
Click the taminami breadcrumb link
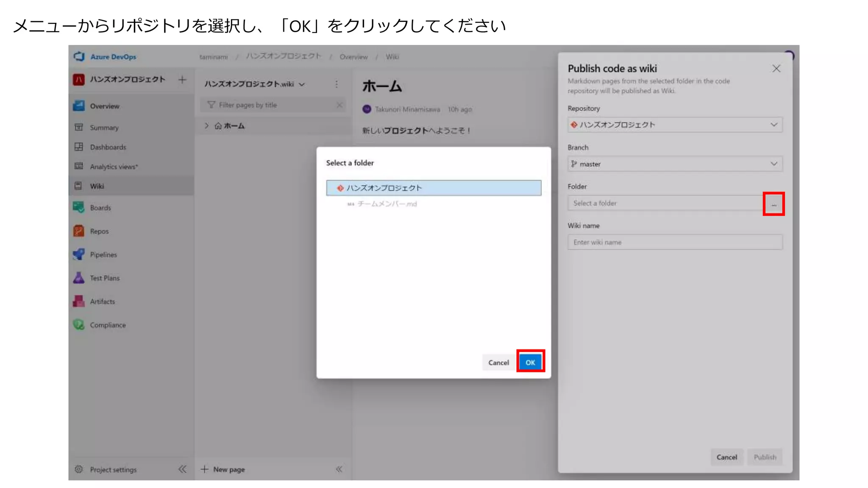(x=214, y=57)
